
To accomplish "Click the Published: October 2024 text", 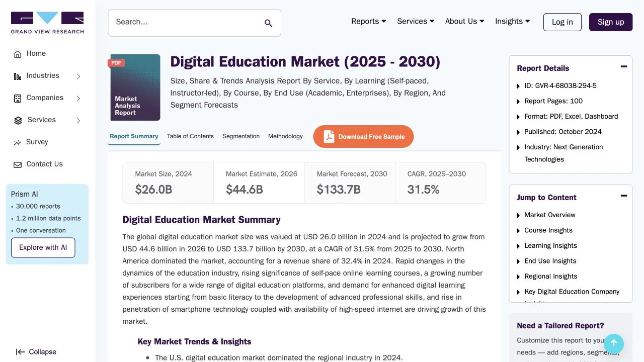I will pyautogui.click(x=563, y=132).
